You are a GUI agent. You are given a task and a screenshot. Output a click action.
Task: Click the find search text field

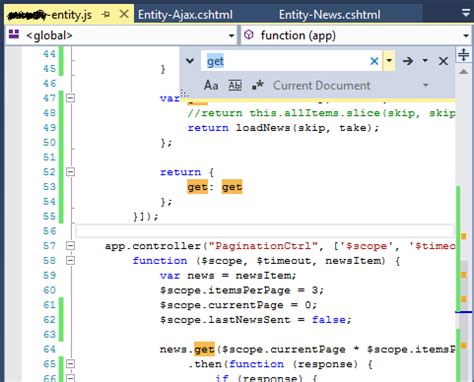tap(287, 61)
